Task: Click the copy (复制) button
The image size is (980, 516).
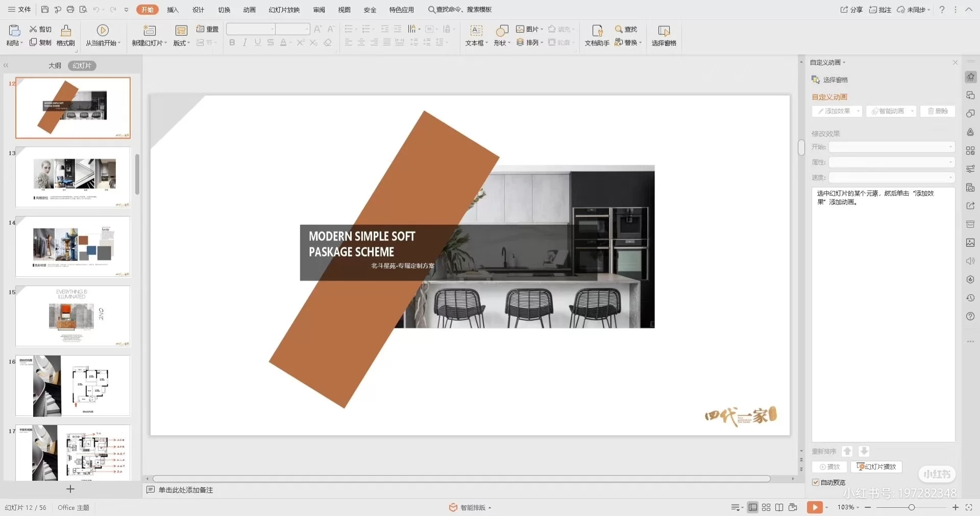Action: [40, 42]
